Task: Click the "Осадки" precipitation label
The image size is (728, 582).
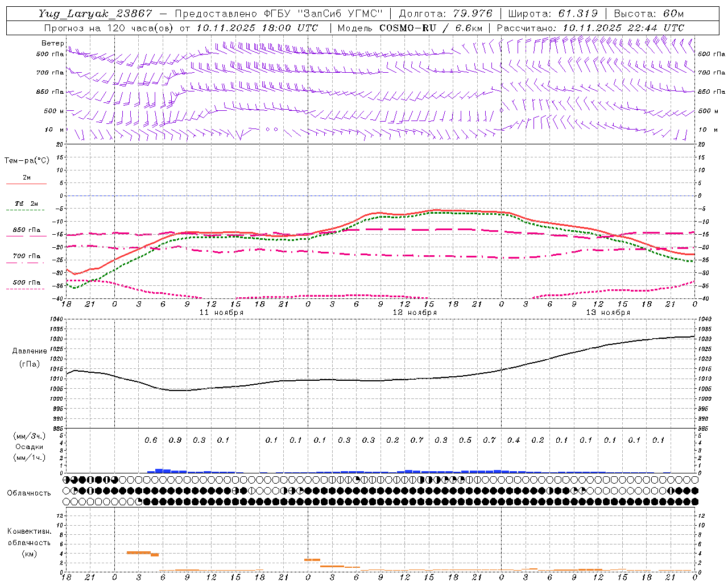Action: click(x=30, y=447)
